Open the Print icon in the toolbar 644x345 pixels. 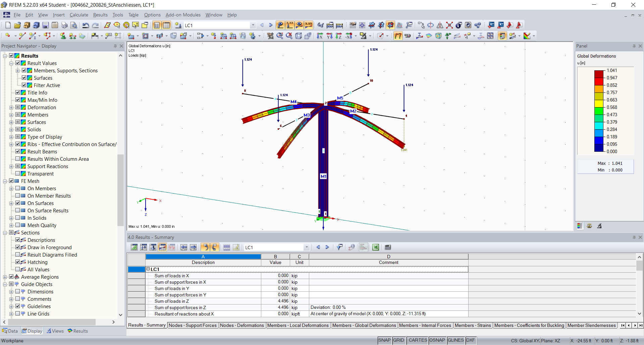click(x=64, y=25)
